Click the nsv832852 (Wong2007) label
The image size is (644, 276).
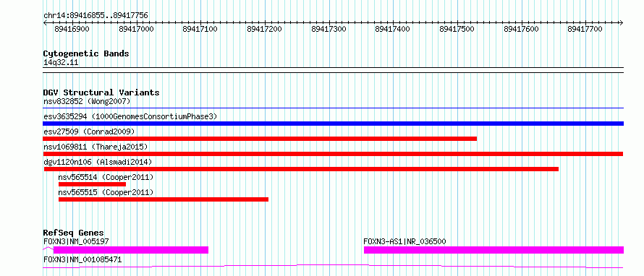click(x=87, y=101)
